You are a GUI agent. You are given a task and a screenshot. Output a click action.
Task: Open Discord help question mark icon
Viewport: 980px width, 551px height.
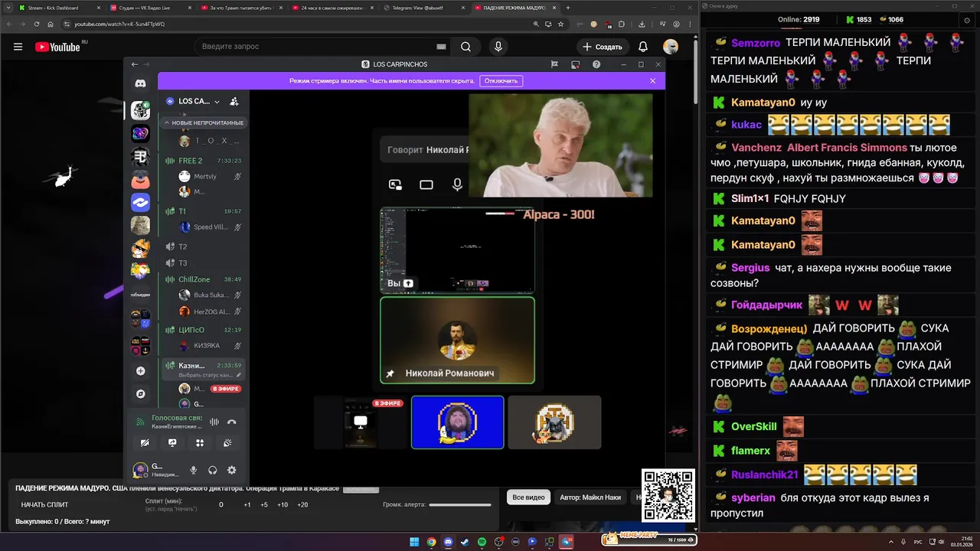click(x=596, y=64)
